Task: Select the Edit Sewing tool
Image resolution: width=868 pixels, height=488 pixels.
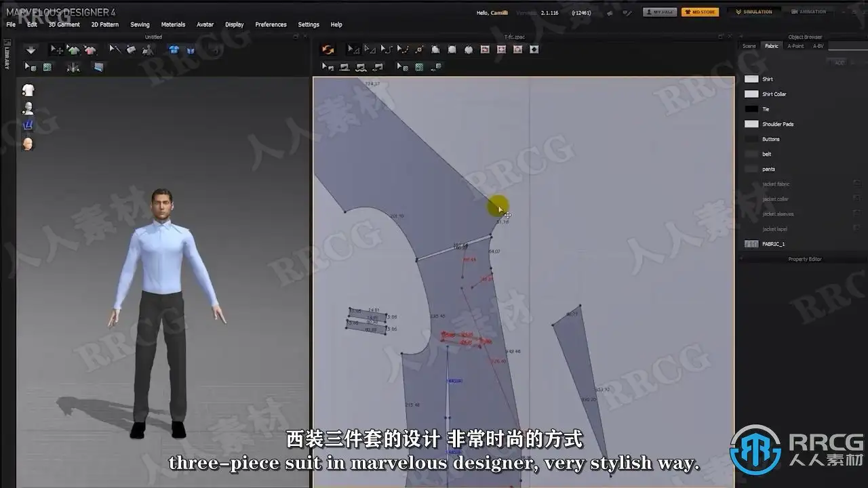Action: [328, 67]
